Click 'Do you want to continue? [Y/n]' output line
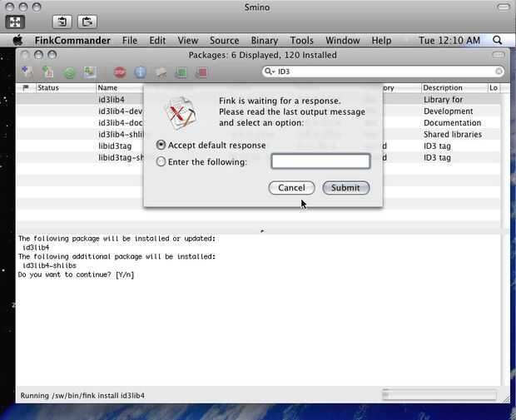516x420 pixels. (76, 274)
